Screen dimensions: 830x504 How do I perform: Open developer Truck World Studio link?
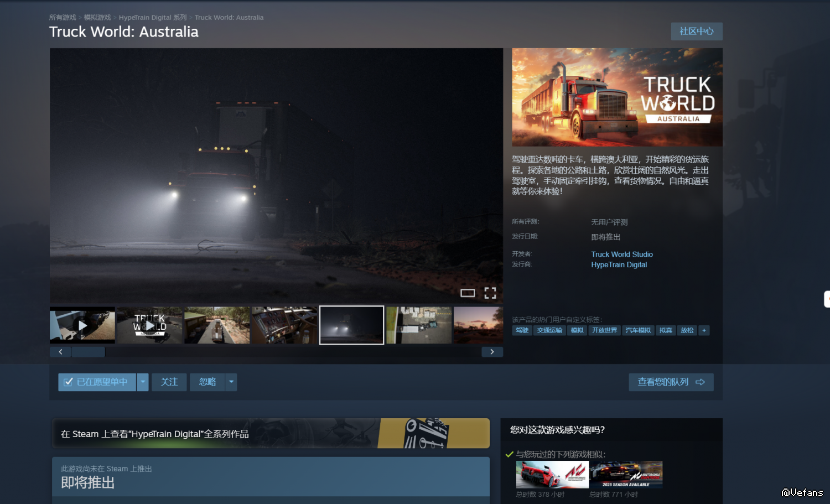[x=622, y=254]
